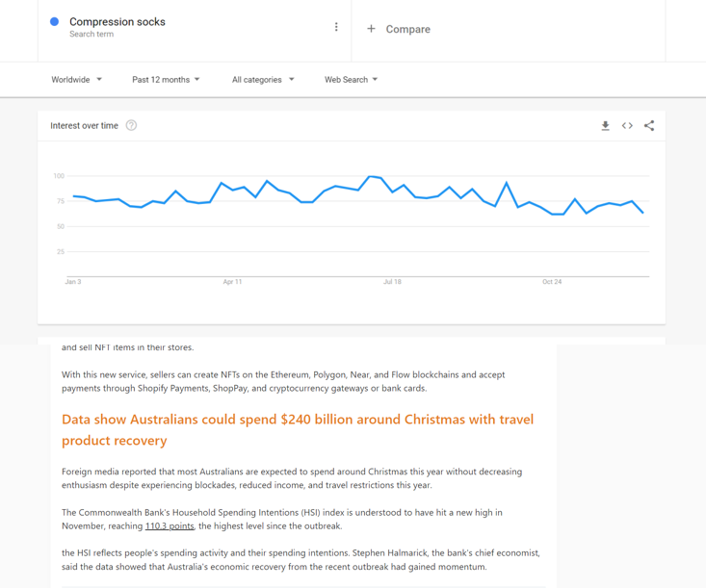706x588 pixels.
Task: Select the Jul 18 date label on the axis
Action: 392,282
